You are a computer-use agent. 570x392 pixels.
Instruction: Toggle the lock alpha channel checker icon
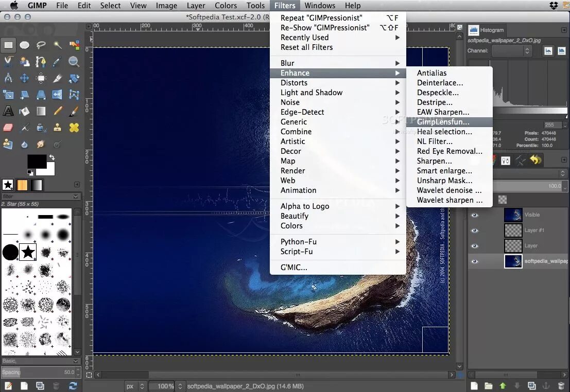pyautogui.click(x=503, y=200)
